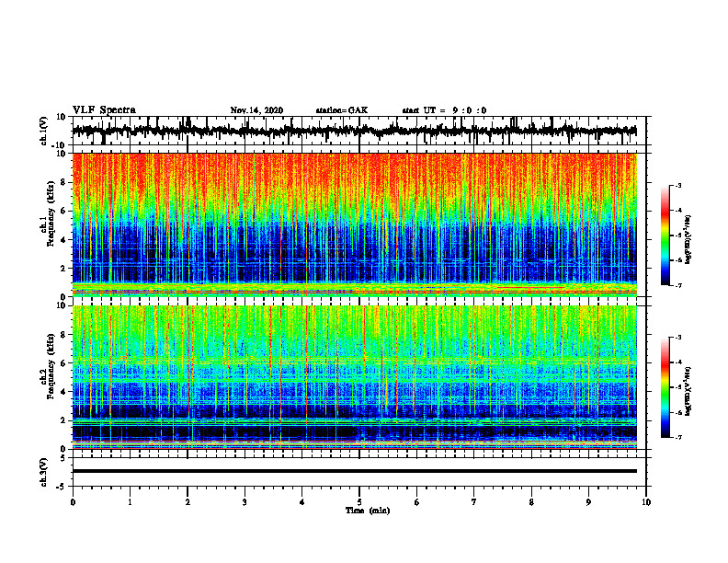The width and height of the screenshot is (728, 563).
Task: Click tick label '8' on the Time axis
Action: pyautogui.click(x=531, y=502)
